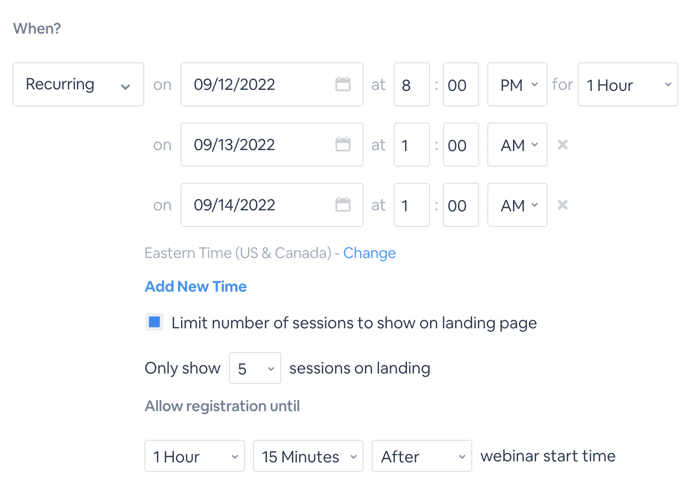Click minutes field of 09/14/2022 session
Image resolution: width=688 pixels, height=495 pixels.
pos(461,205)
